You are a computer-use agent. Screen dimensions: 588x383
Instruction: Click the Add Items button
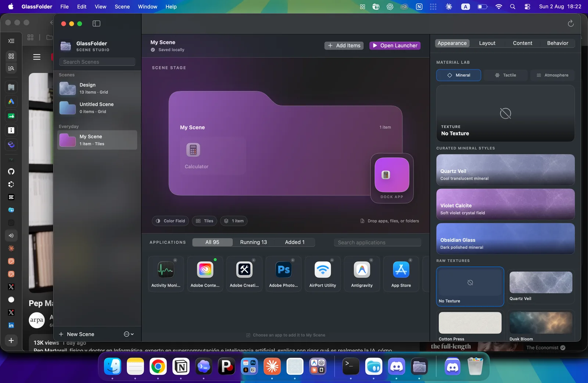point(344,46)
